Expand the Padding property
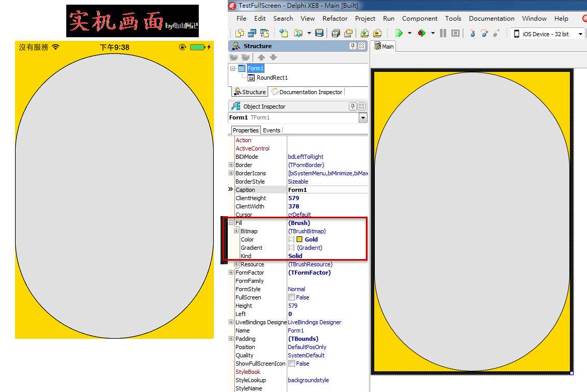This screenshot has height=392, width=587. [x=231, y=338]
